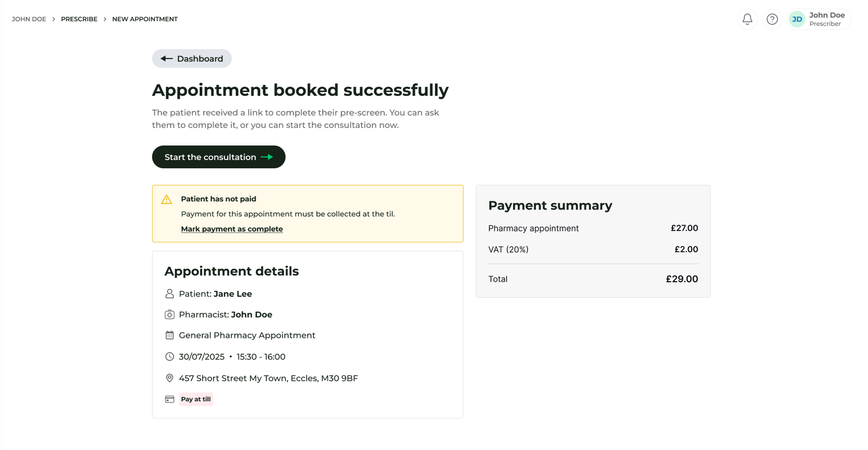Click the location pin icon
Viewport: 868px width, 450px height.
pyautogui.click(x=169, y=378)
